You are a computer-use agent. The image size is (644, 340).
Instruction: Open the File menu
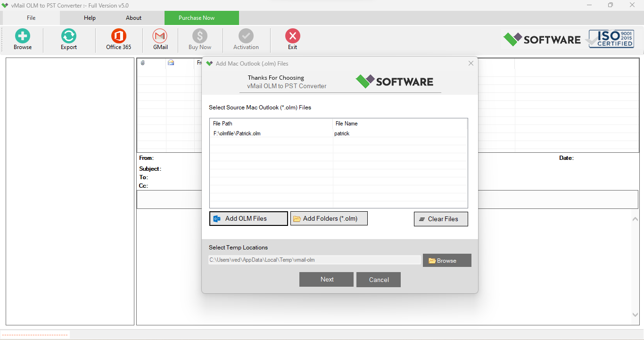[31, 18]
